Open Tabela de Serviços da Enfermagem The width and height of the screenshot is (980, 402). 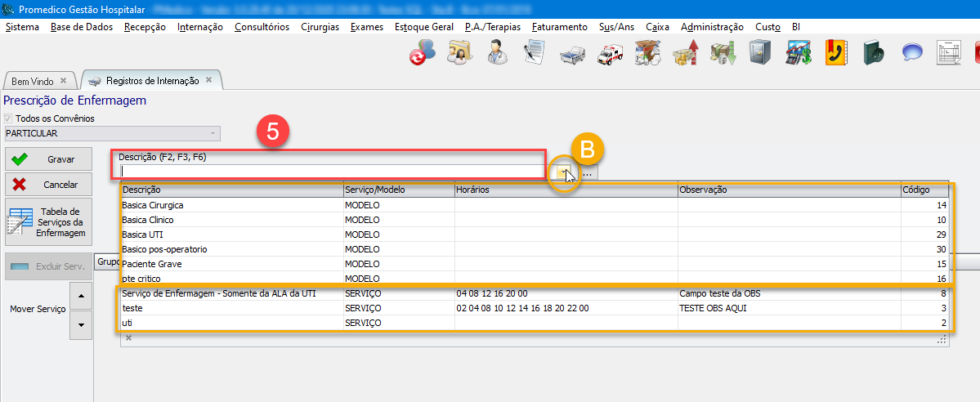48,221
